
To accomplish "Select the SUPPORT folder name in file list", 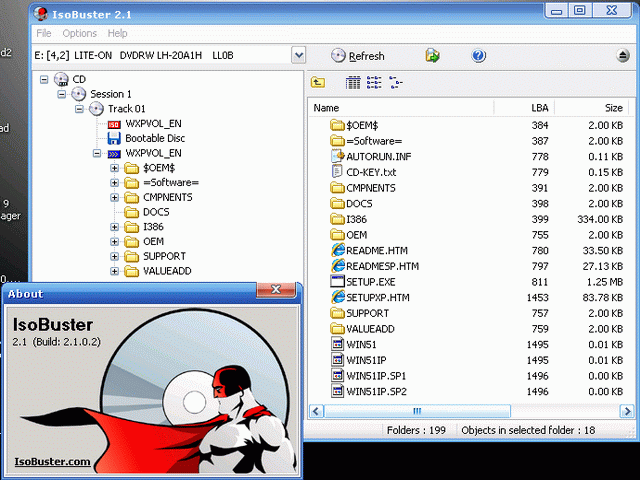I will tap(367, 313).
